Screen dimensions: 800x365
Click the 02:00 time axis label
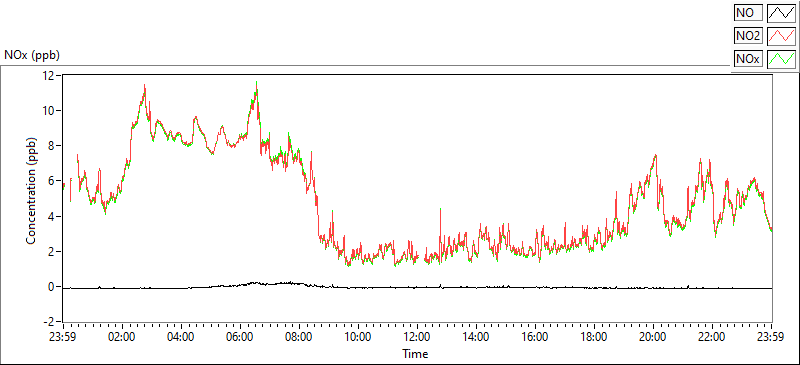122,337
